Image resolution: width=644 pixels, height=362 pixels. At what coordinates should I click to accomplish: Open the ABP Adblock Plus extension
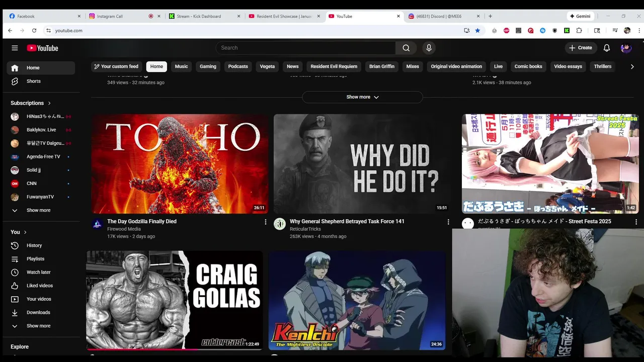(x=506, y=31)
